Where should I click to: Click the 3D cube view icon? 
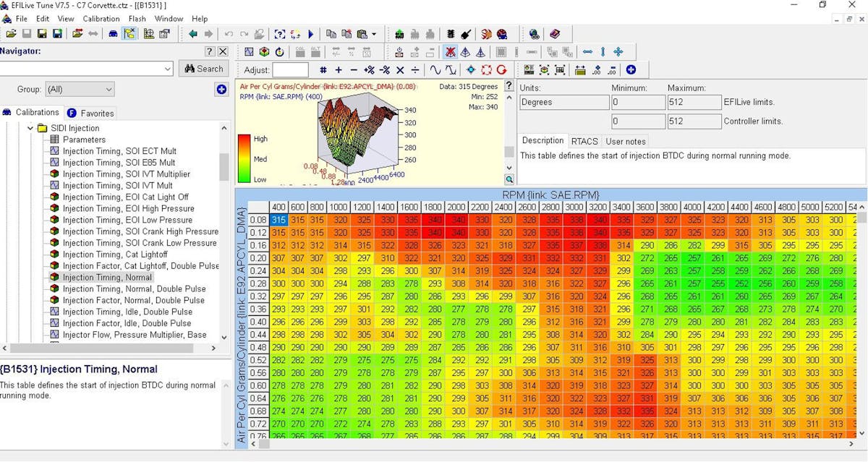(x=264, y=52)
